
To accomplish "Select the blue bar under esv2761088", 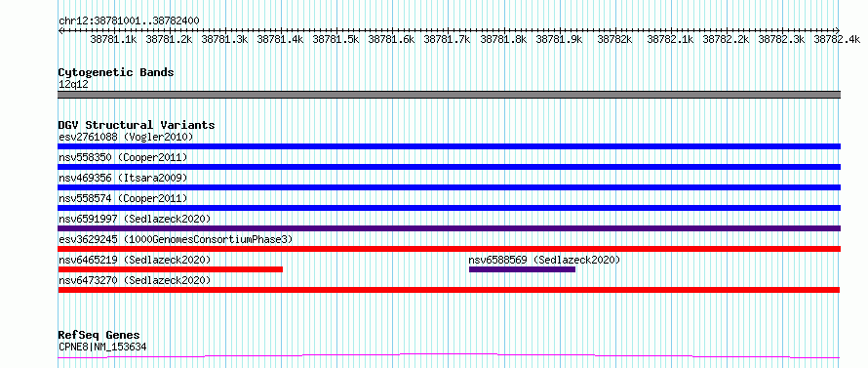I will click(x=449, y=146).
